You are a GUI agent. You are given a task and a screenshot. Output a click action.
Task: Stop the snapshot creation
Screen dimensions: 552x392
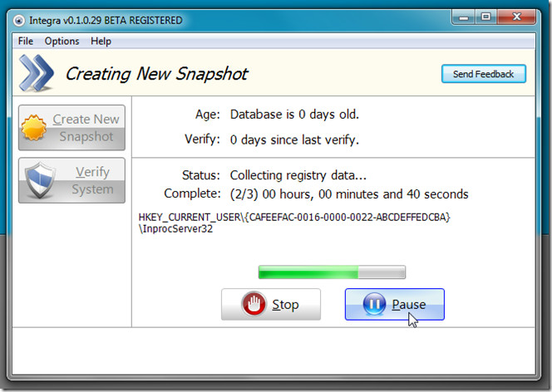click(x=271, y=304)
